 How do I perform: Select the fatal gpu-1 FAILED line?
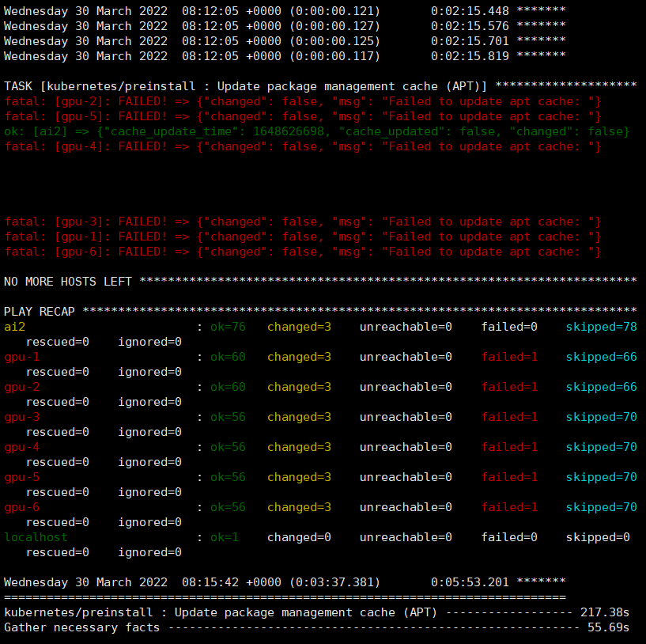pyautogui.click(x=303, y=237)
